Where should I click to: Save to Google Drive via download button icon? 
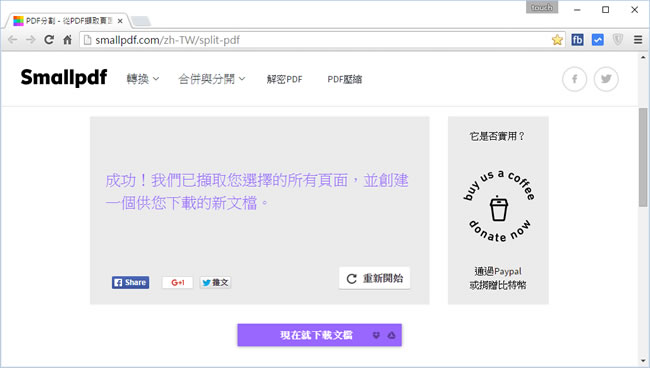pyautogui.click(x=391, y=335)
